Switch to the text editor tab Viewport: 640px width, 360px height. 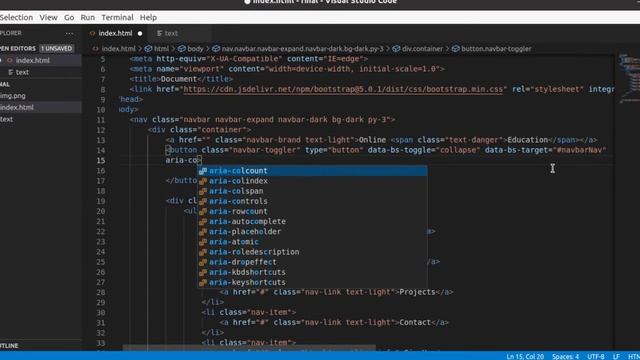coord(171,33)
